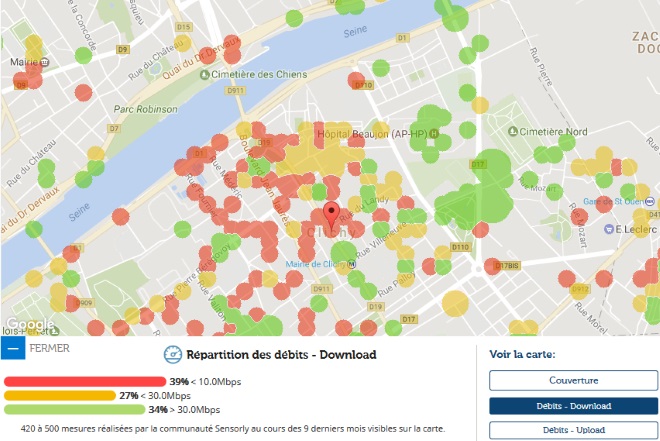660x441 pixels.
Task: Click the Hôpital Beaujon hospital marker icon
Action: pyautogui.click(x=434, y=134)
